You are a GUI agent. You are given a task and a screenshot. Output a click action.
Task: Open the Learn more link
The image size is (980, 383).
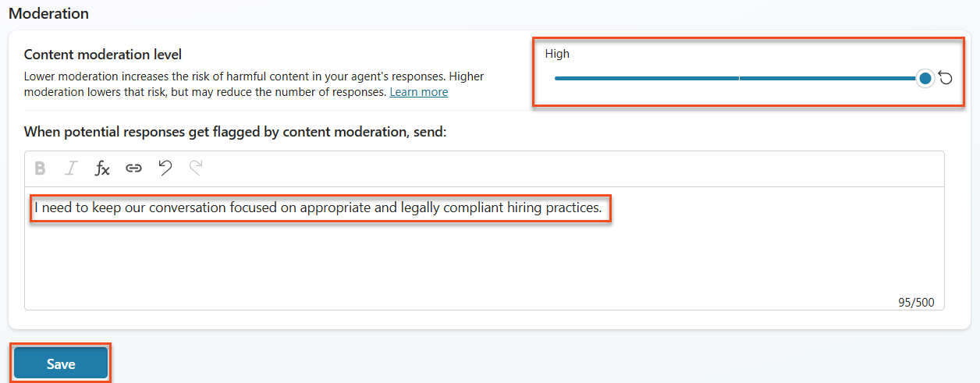419,92
